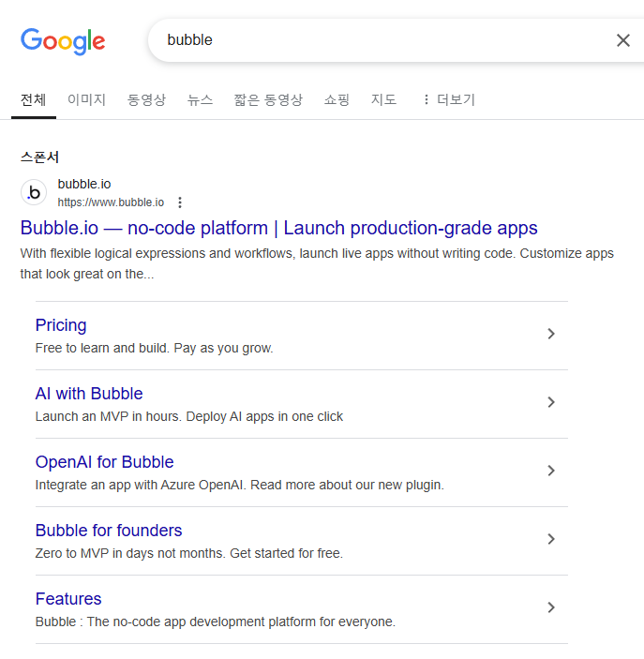Open the Bubble for founders sitelink
Screen dimensions: 644x659
pyautogui.click(x=109, y=531)
